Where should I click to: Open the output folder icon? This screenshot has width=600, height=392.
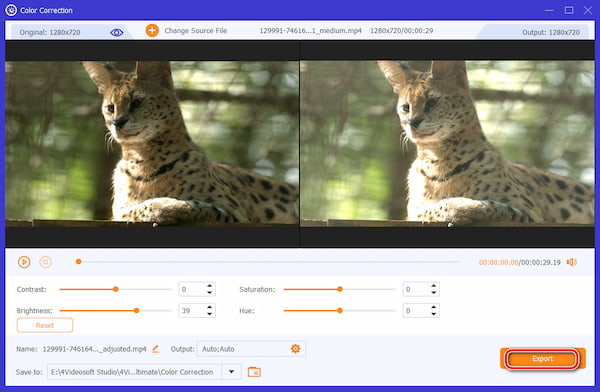(x=254, y=372)
